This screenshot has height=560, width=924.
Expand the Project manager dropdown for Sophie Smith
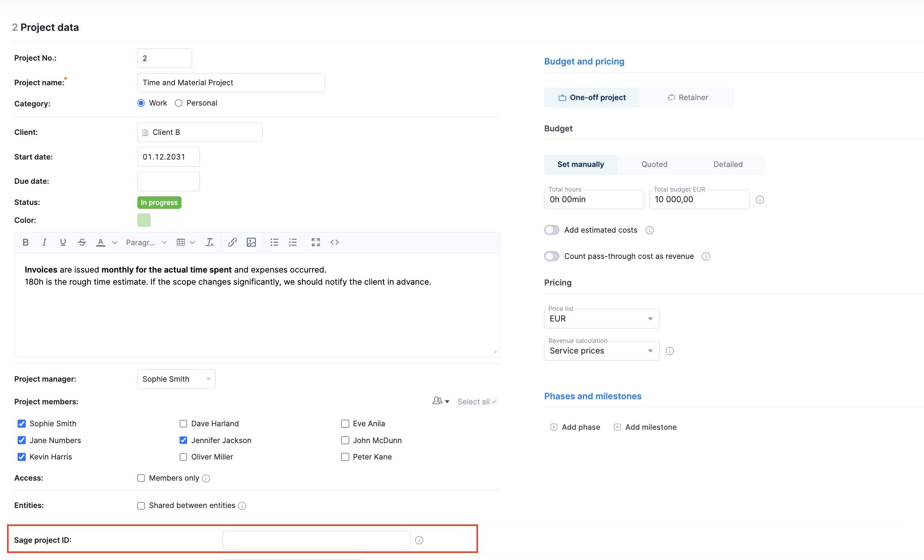click(208, 379)
